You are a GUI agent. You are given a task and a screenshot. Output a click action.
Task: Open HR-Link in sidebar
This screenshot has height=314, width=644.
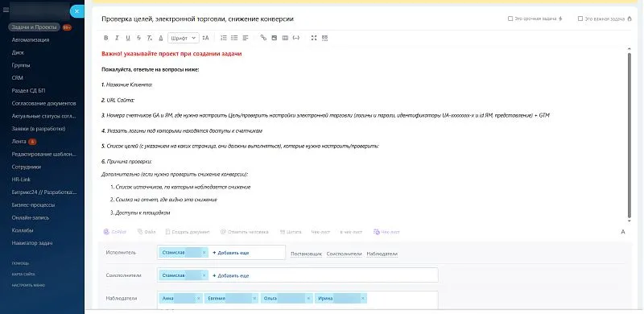[21, 180]
